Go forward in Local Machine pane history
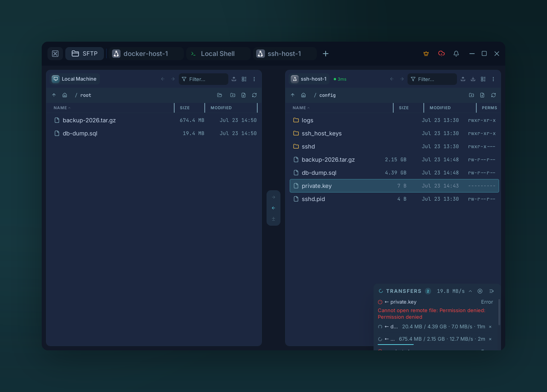The width and height of the screenshot is (547, 392). point(173,79)
